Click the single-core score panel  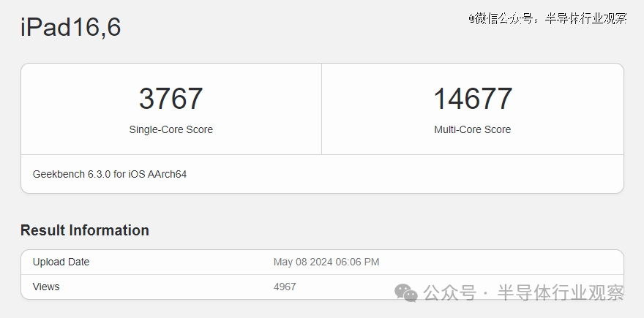coord(171,109)
